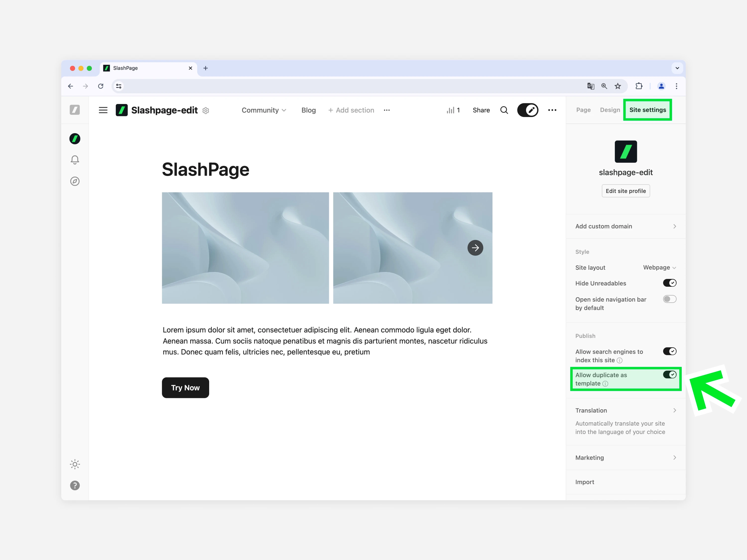The width and height of the screenshot is (747, 560).
Task: Select the SlashPage browser tab
Action: 149,68
